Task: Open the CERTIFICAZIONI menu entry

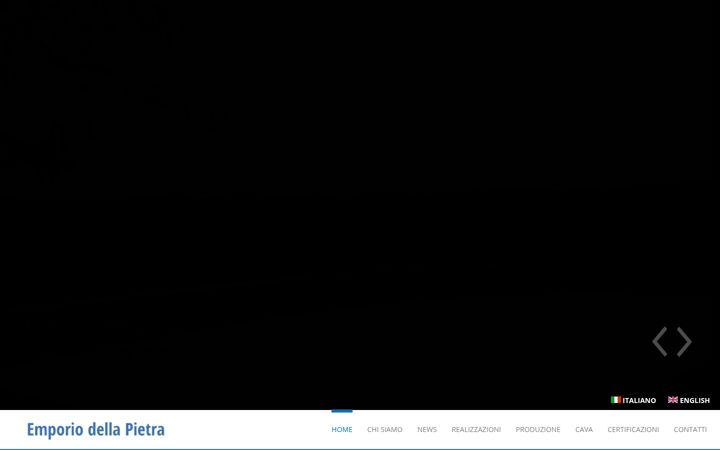Action: click(x=633, y=429)
